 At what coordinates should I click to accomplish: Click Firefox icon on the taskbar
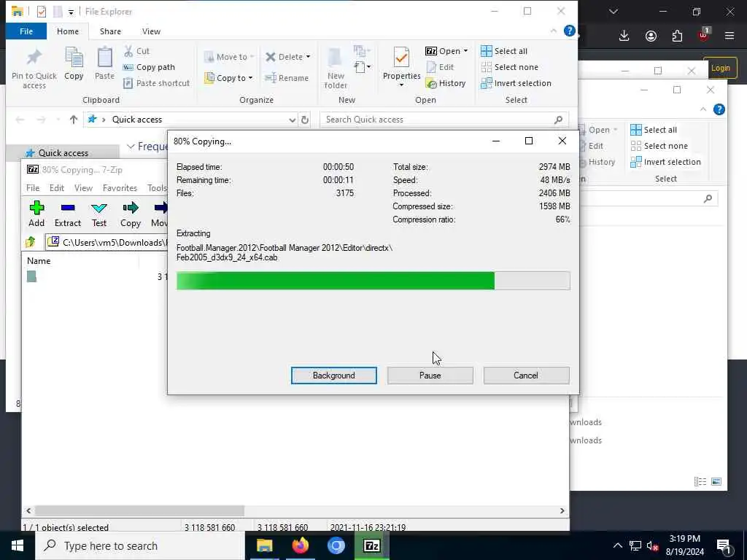click(x=300, y=545)
